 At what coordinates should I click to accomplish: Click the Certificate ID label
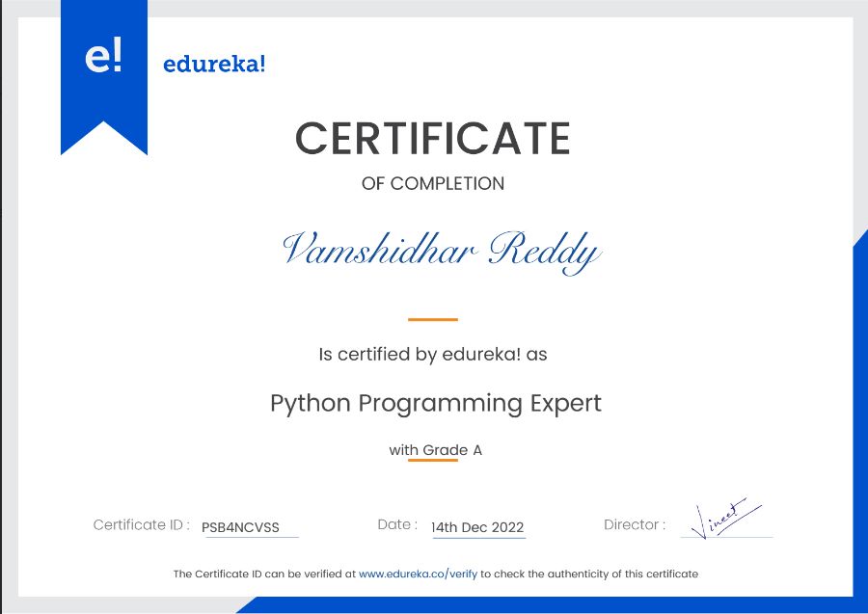point(142,524)
